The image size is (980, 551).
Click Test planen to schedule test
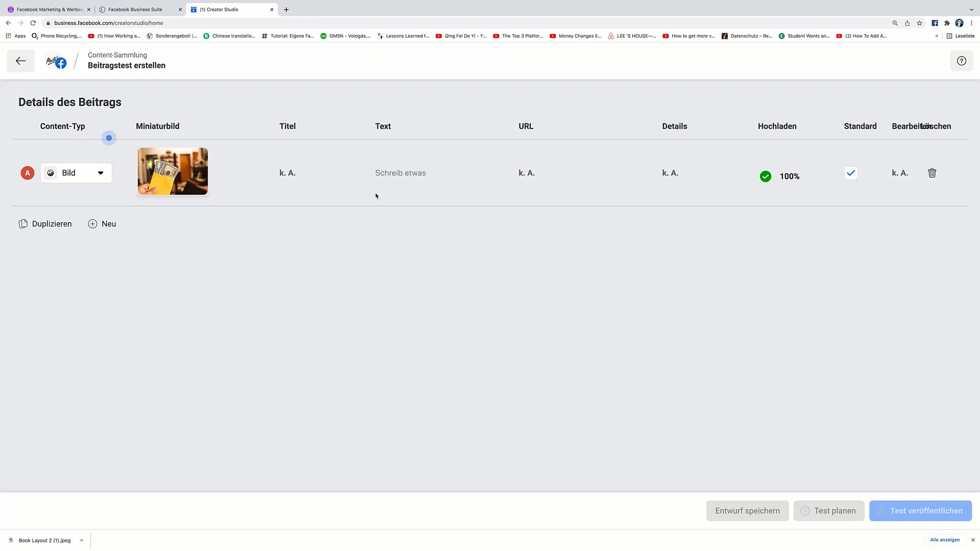coord(829,511)
